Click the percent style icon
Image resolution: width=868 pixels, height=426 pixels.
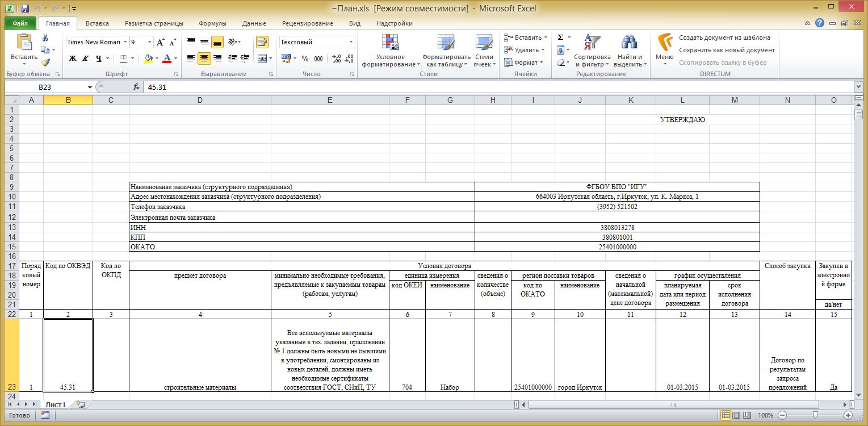pos(305,59)
